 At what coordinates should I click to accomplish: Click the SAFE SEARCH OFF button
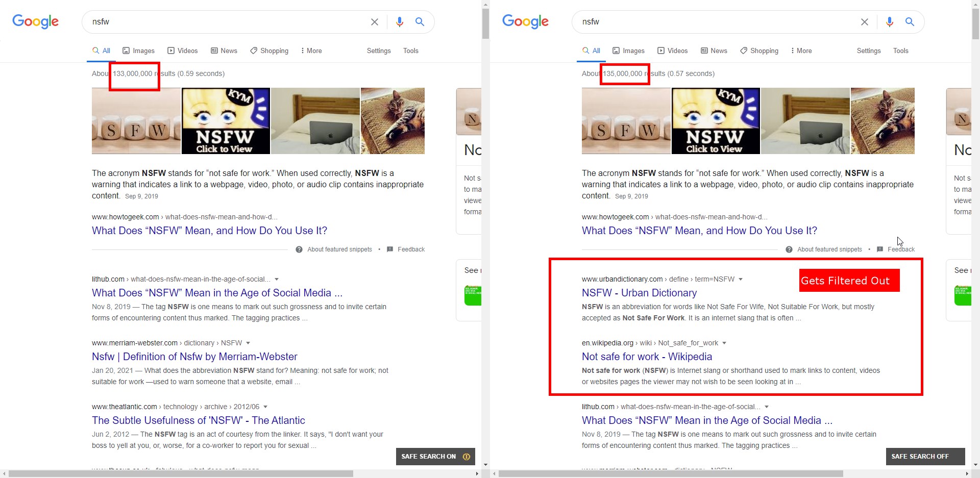pyautogui.click(x=925, y=457)
